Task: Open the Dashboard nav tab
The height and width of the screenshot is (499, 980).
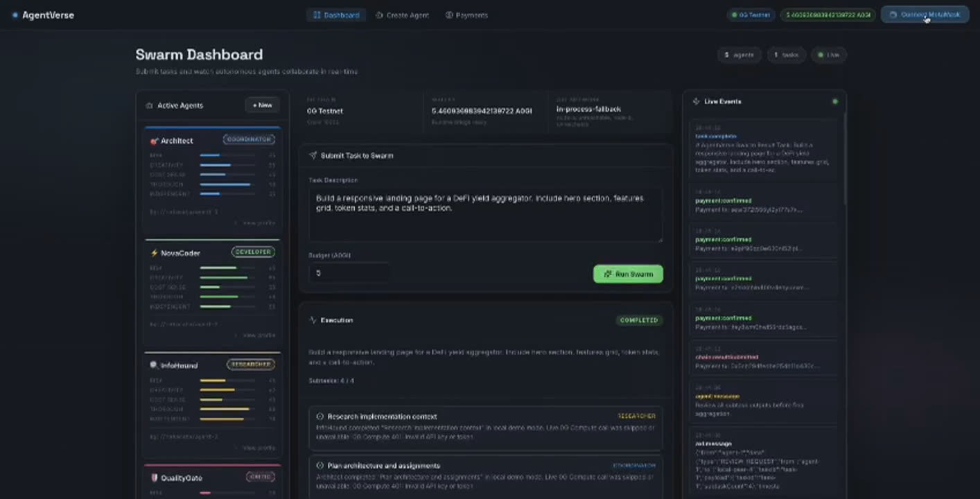Action: [337, 15]
